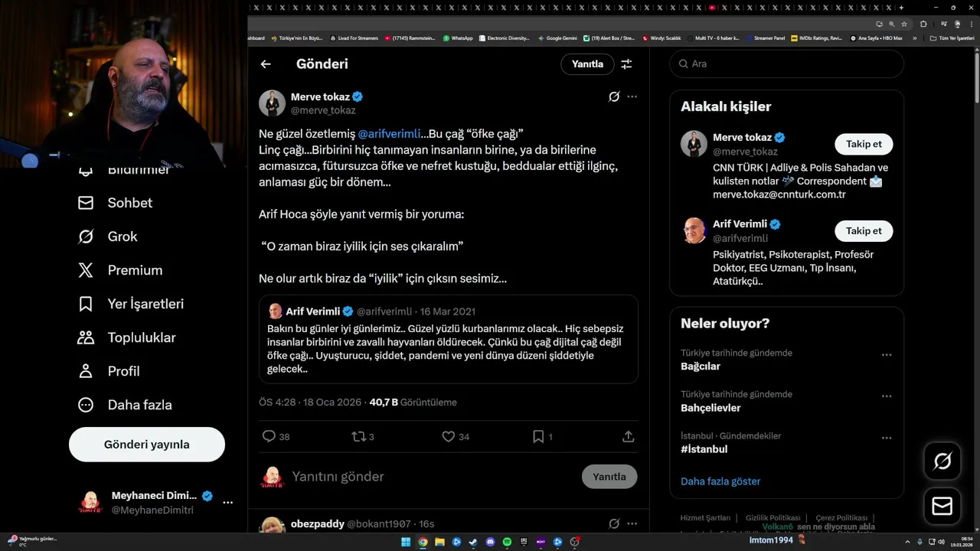
Task: Open Steam from the taskbar
Action: click(473, 542)
